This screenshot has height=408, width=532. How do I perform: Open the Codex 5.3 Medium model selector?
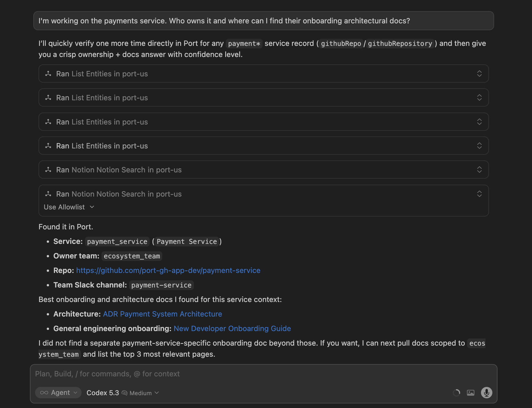coord(123,393)
